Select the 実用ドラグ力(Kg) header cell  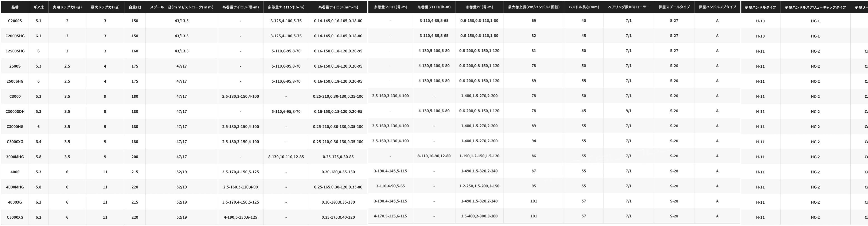[x=67, y=7]
